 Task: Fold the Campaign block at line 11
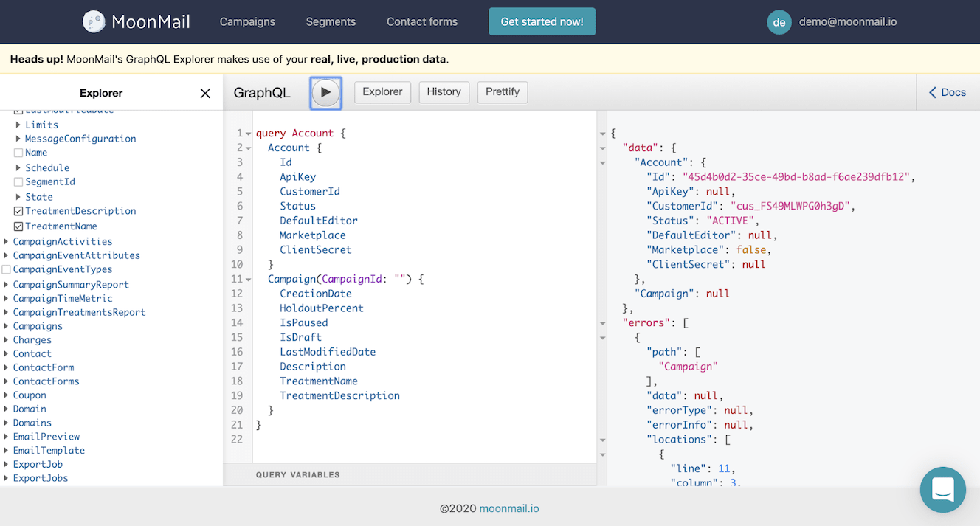coord(249,280)
